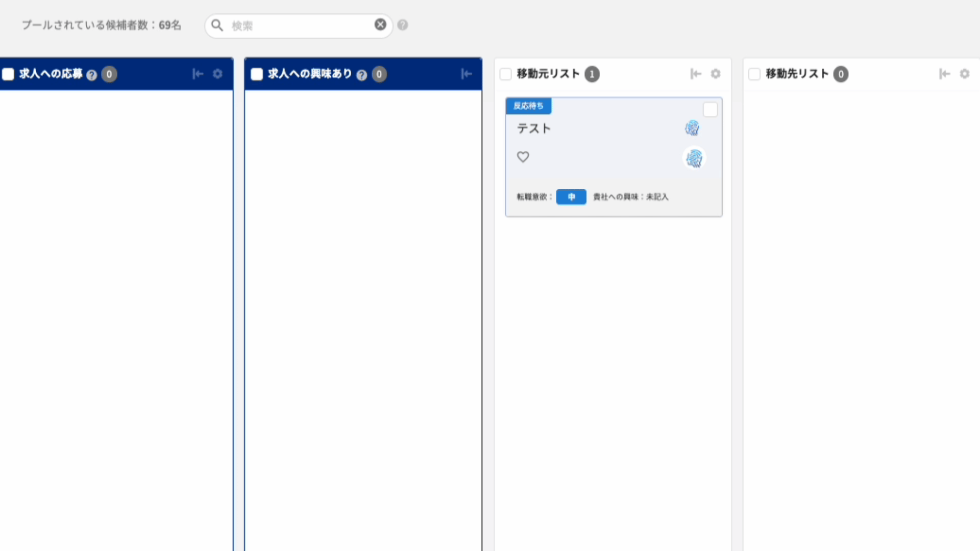Click the 中 job-change motivation badge

[x=571, y=196]
